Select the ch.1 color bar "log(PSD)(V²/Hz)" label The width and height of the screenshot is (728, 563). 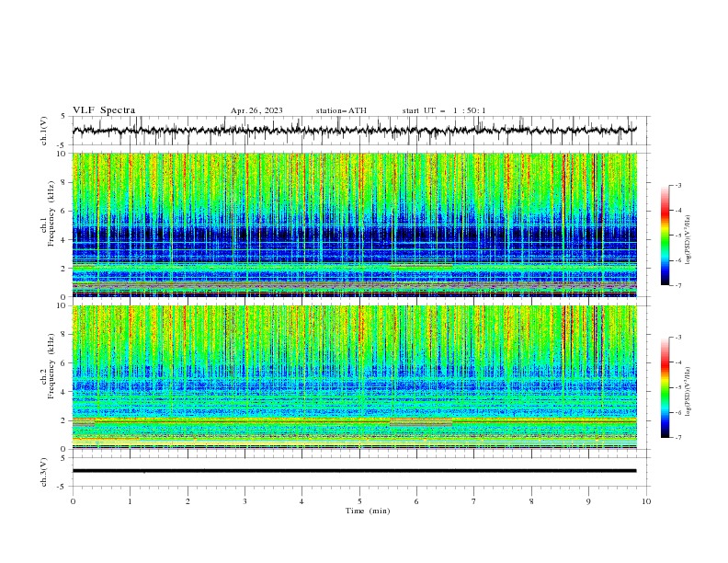(688, 240)
